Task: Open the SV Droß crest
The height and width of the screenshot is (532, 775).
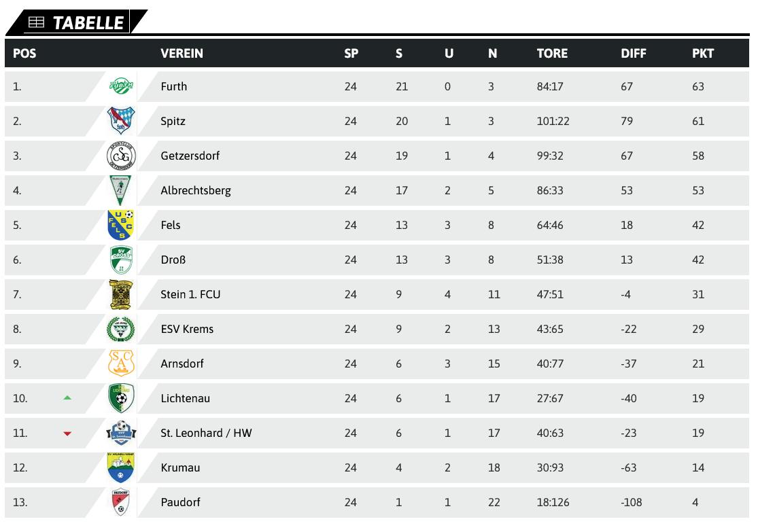Action: (x=121, y=260)
